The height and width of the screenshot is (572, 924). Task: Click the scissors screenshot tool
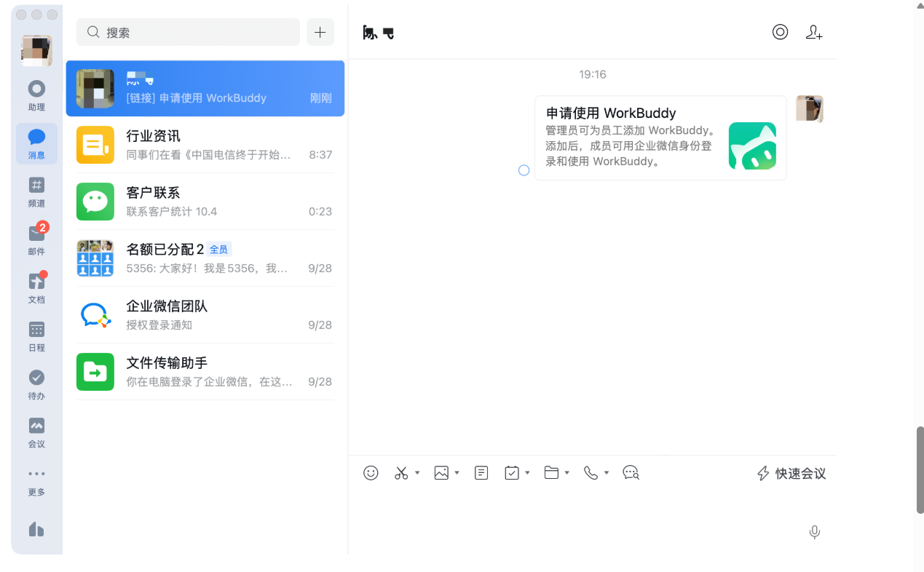pos(401,473)
